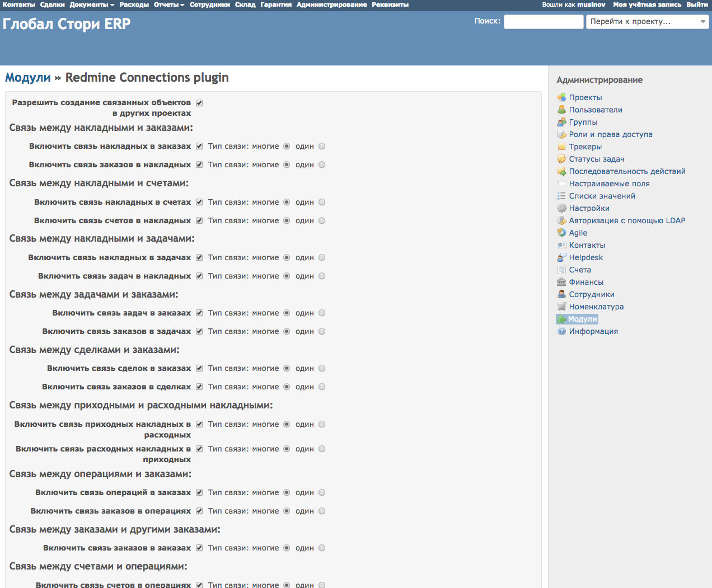Uncheck 'Включить связь накладных в заказах'
The image size is (712, 588).
click(199, 146)
